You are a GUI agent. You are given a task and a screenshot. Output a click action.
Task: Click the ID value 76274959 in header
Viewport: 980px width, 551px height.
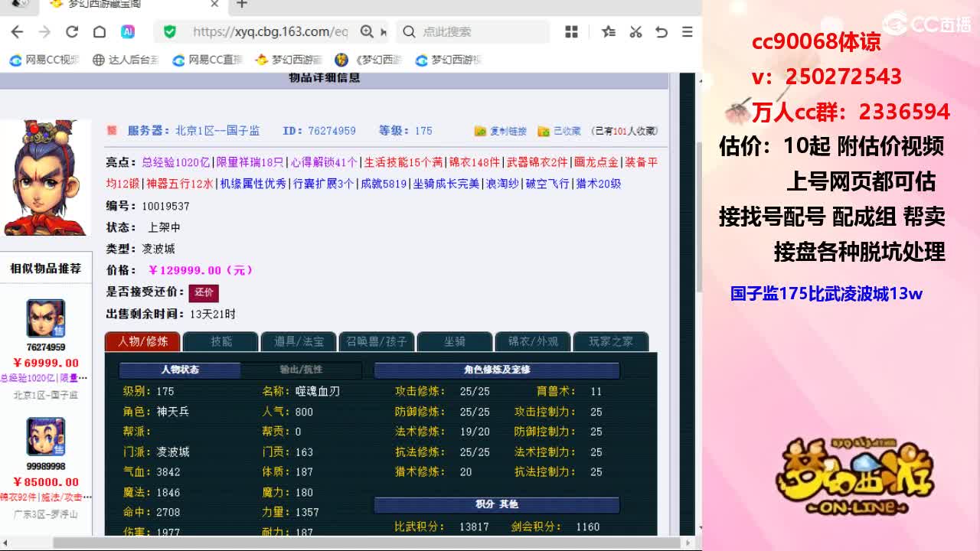tap(332, 131)
